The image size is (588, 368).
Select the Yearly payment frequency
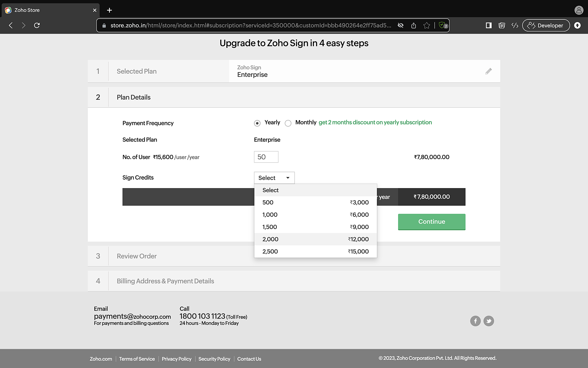tap(257, 123)
